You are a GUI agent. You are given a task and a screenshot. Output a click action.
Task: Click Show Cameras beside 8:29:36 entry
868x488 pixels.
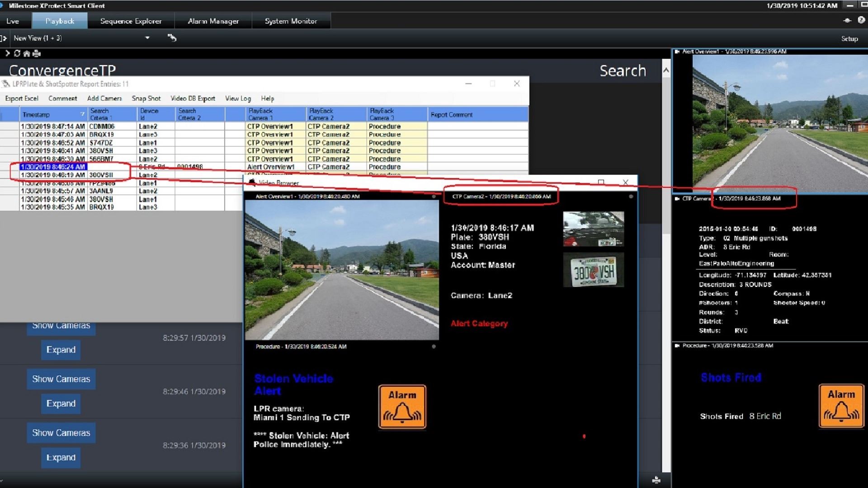(x=61, y=433)
